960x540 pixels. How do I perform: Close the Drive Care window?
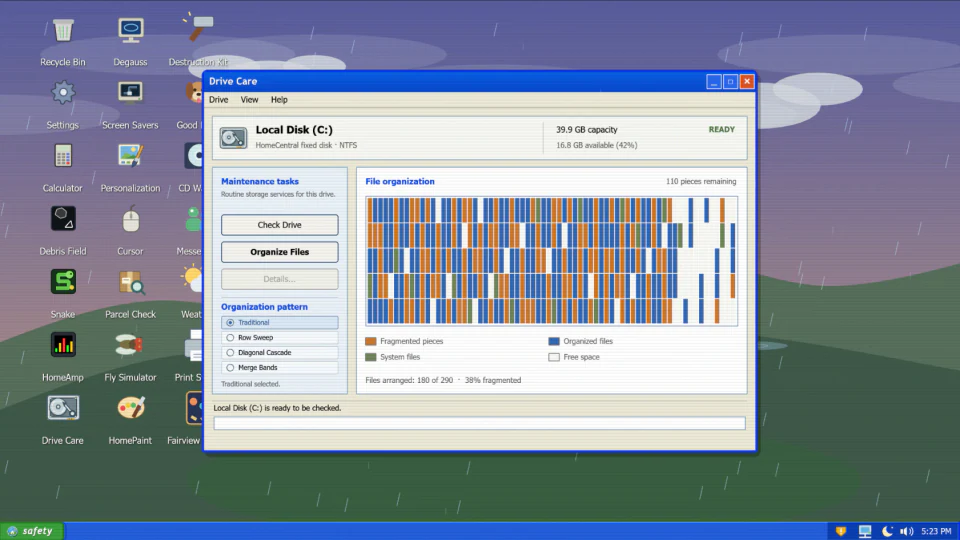(x=747, y=81)
